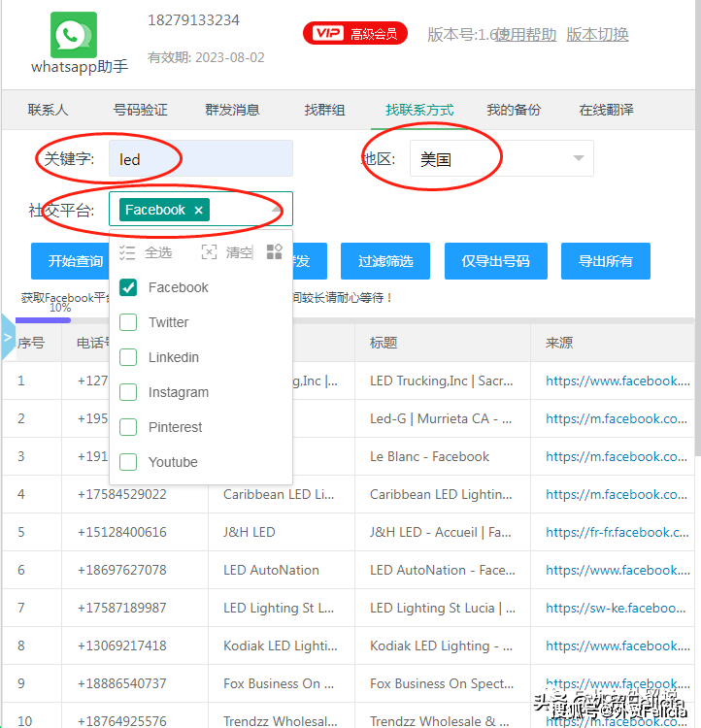Click the 开始查询 button

click(x=70, y=261)
